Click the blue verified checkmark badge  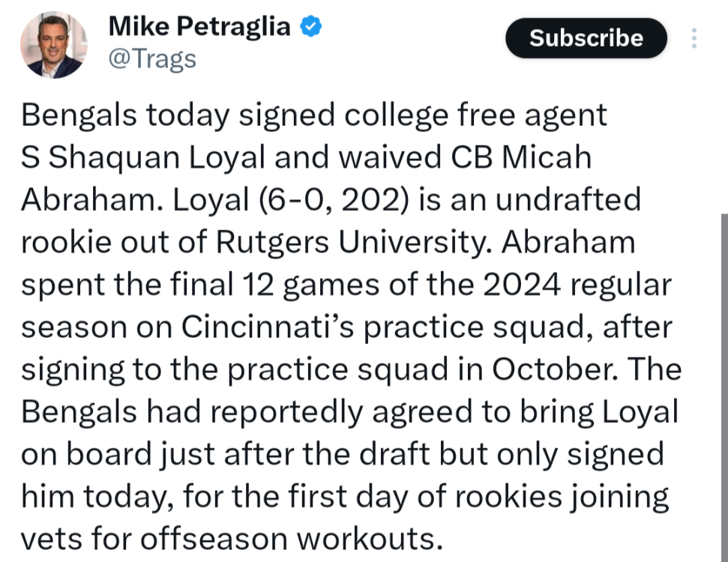311,27
